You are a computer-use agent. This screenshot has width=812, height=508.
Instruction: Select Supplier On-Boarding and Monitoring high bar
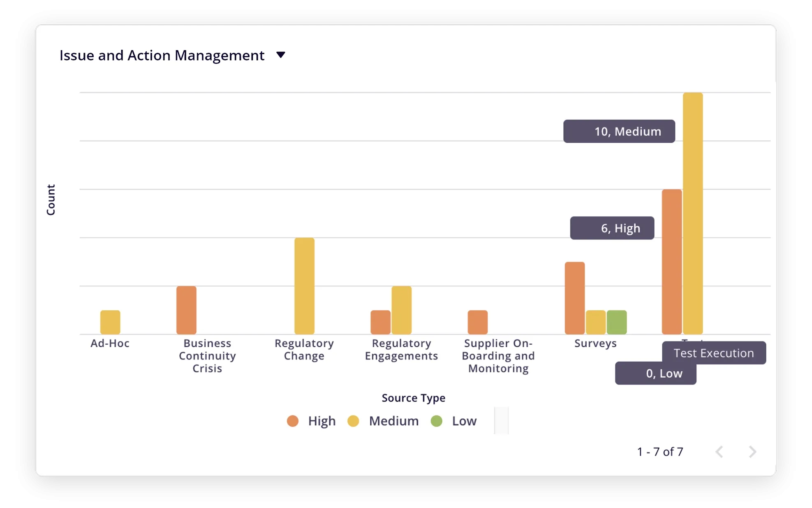[x=477, y=322]
